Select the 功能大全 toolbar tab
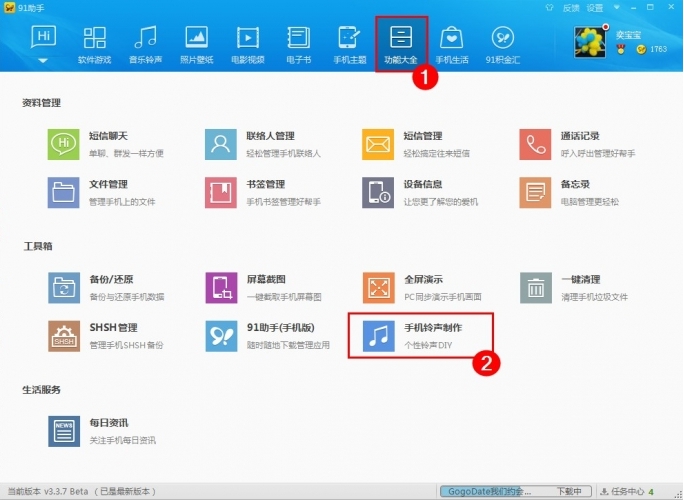 pos(401,45)
